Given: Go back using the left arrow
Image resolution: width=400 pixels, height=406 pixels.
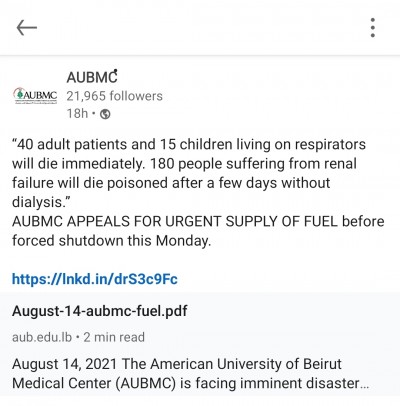Looking at the screenshot, I should (27, 27).
